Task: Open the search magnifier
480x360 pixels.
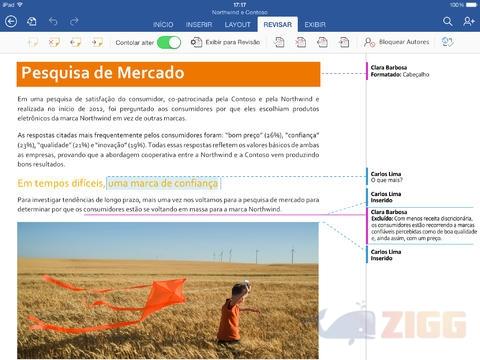Action: (x=448, y=22)
